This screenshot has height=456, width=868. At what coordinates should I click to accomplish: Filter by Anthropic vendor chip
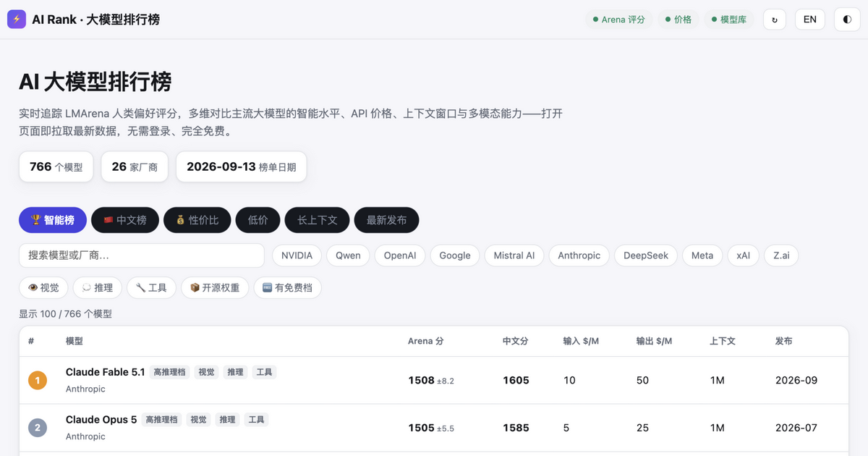(x=579, y=256)
